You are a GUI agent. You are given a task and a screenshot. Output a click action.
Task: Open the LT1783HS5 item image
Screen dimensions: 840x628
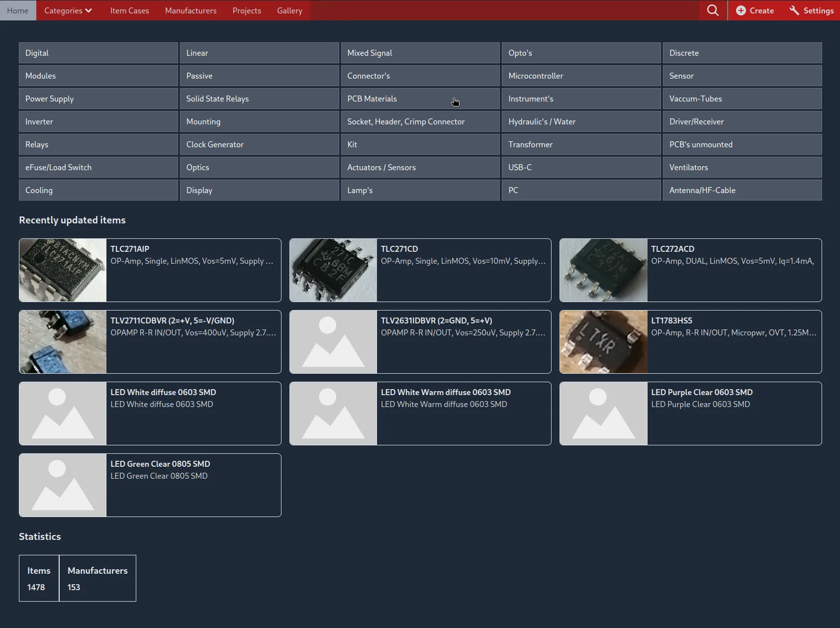pos(603,342)
